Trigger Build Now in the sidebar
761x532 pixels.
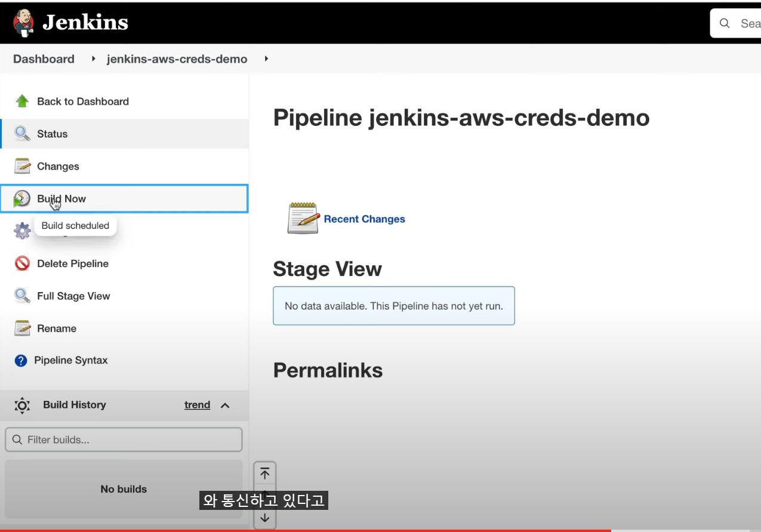tap(124, 199)
